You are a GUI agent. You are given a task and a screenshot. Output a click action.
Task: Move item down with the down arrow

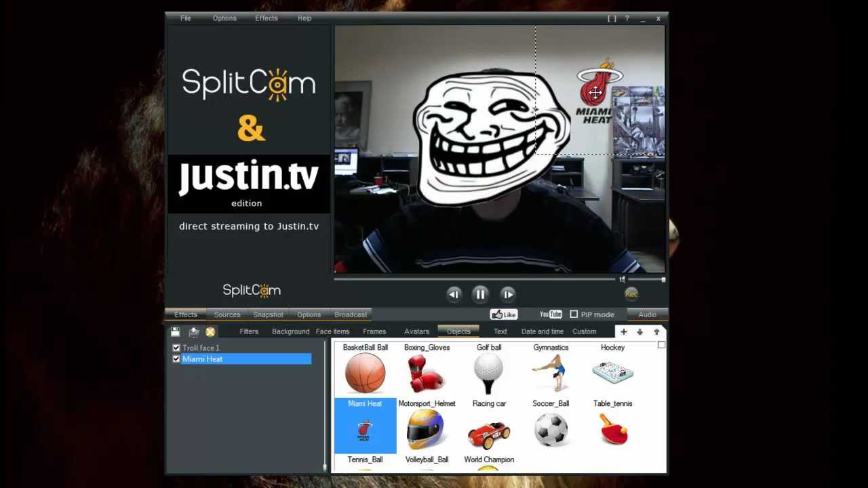tap(639, 332)
